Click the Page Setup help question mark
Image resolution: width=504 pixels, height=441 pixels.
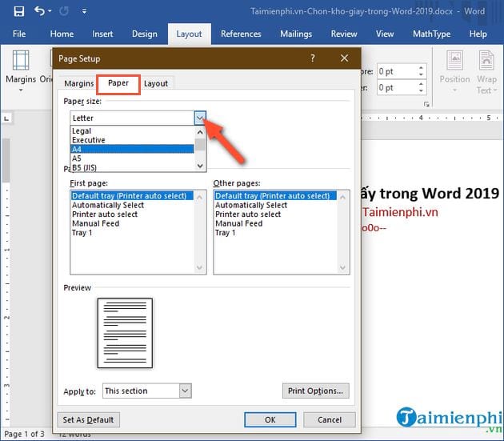tap(313, 58)
